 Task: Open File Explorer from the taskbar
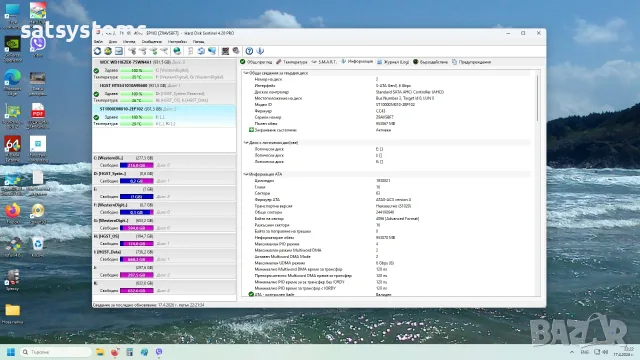pos(100,352)
